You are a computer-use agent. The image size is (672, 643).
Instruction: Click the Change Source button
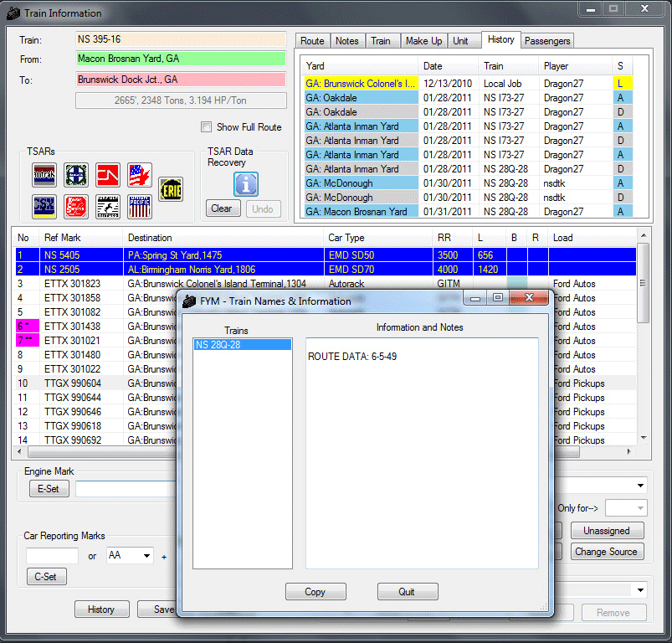tap(607, 552)
